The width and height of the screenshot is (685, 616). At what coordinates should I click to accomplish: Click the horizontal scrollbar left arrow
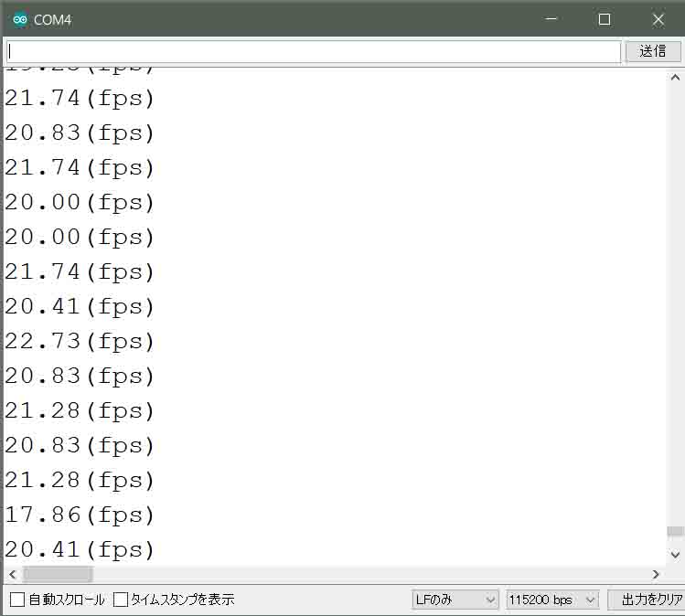11,574
